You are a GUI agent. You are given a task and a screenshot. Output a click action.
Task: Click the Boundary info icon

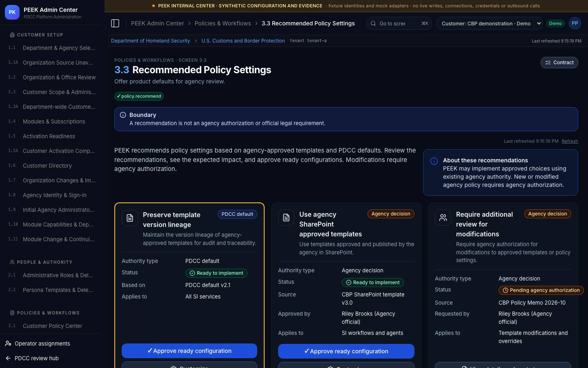pos(123,115)
